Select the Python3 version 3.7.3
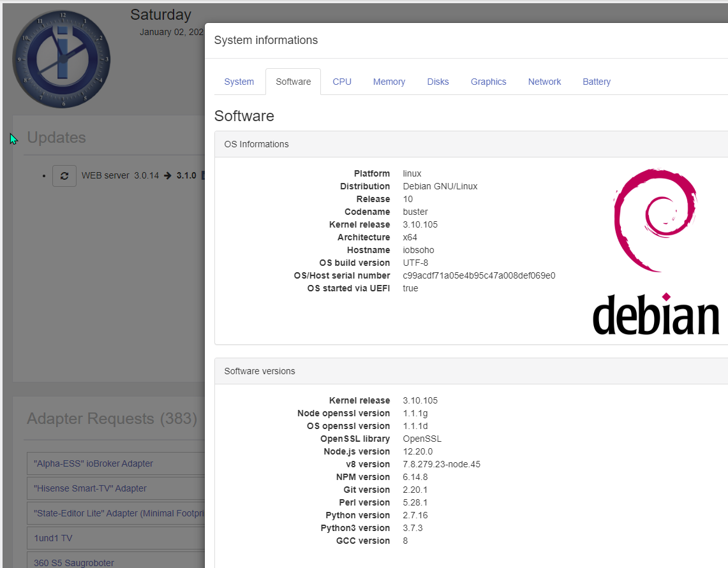This screenshot has height=568, width=728. click(412, 528)
